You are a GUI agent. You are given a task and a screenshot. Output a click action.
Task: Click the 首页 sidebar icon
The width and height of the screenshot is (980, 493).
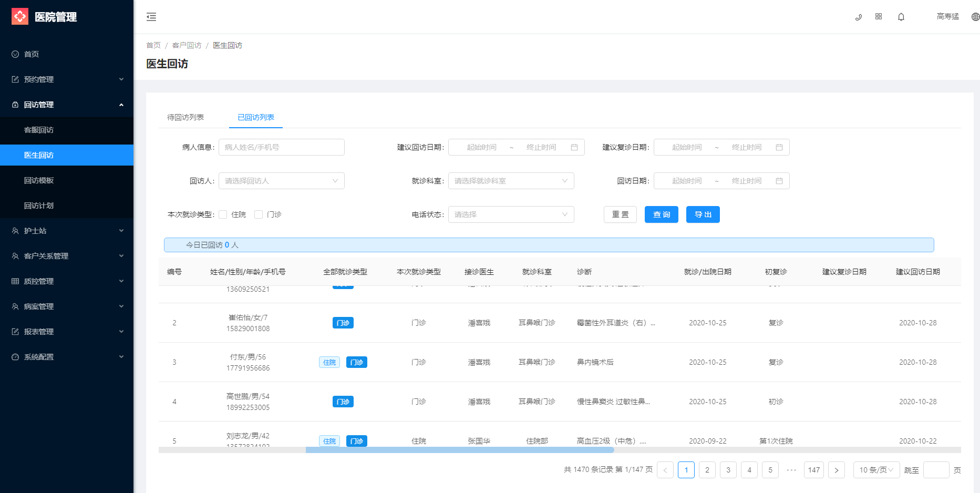click(x=15, y=54)
